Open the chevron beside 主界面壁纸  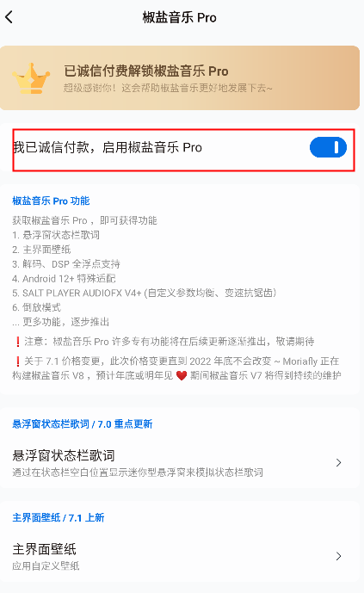pyautogui.click(x=339, y=556)
